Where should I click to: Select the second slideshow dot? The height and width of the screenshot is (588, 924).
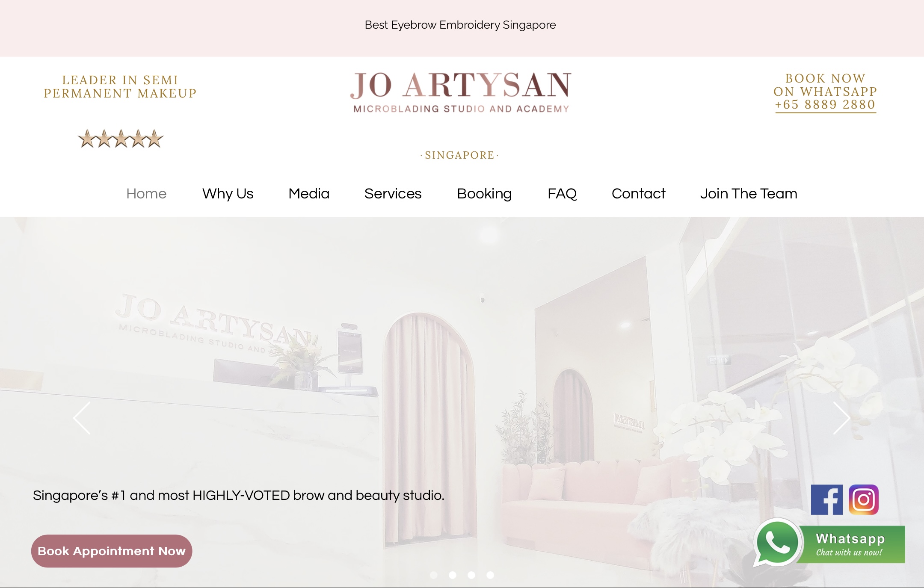(x=453, y=575)
